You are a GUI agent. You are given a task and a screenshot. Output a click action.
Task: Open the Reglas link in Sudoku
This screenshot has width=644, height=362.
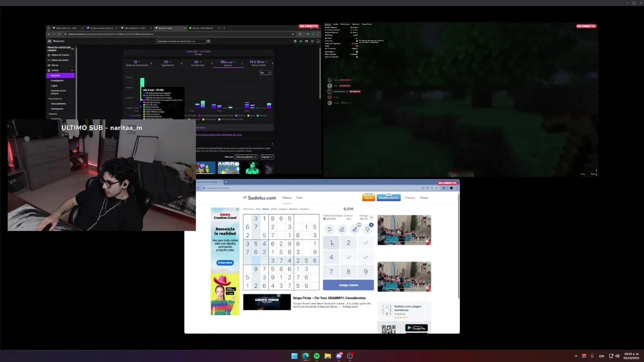tap(424, 198)
